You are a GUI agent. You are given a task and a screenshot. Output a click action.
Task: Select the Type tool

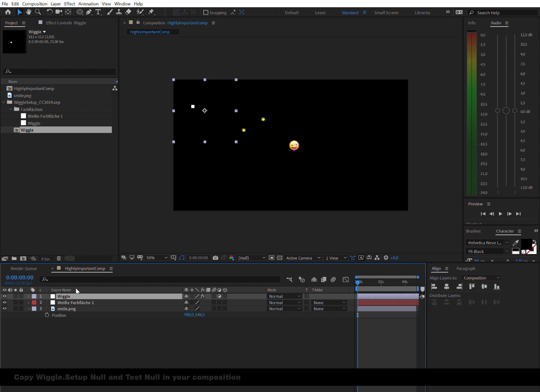98,12
